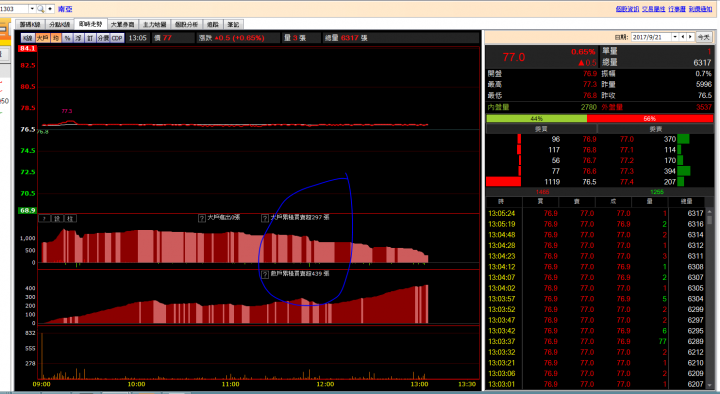
Task: Switch to the 即時走勢 tab
Action: click(x=90, y=24)
